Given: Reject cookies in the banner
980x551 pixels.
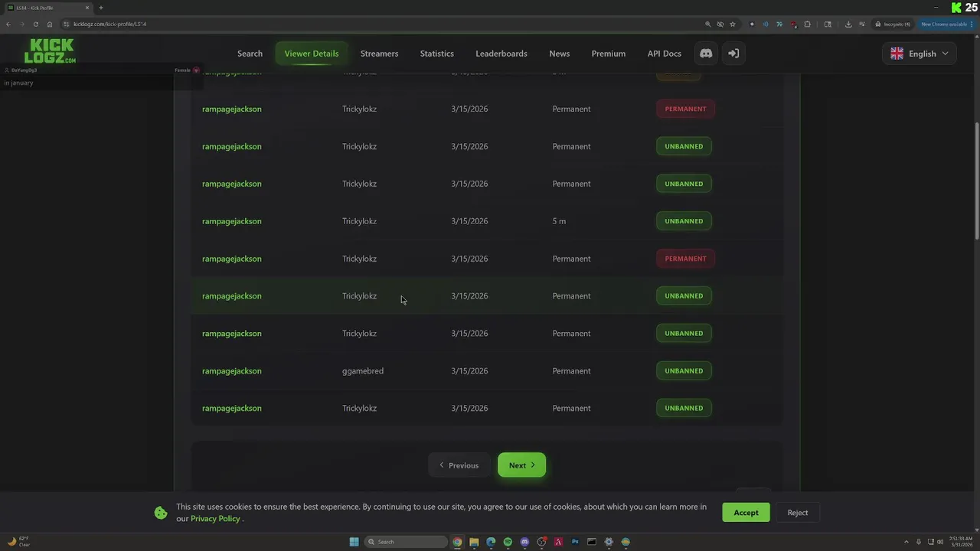Looking at the screenshot, I should pyautogui.click(x=798, y=513).
